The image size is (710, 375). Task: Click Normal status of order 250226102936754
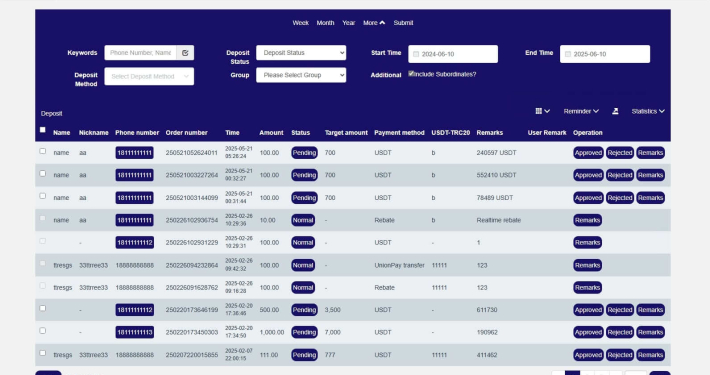[303, 220]
